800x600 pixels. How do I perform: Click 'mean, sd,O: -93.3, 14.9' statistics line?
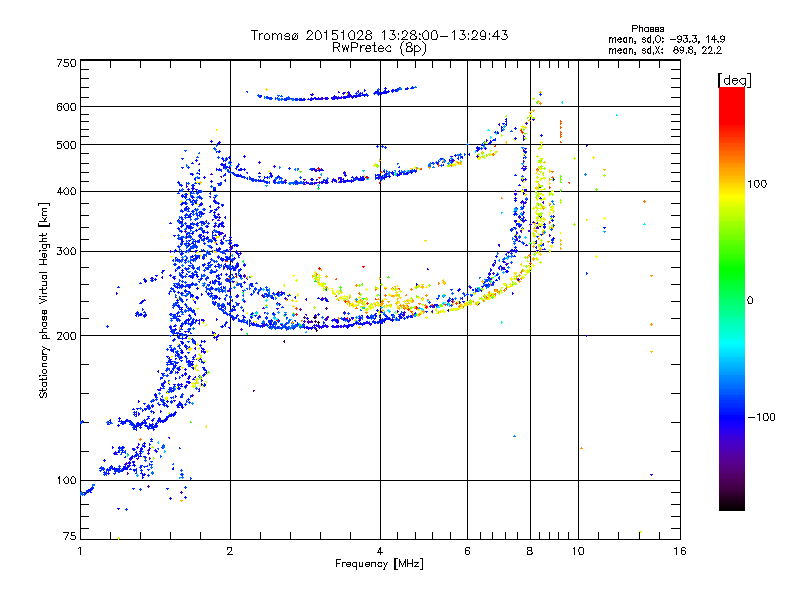pyautogui.click(x=666, y=39)
